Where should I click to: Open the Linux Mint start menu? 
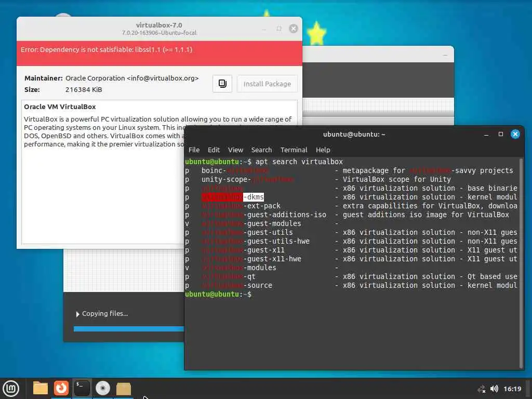[x=11, y=389]
